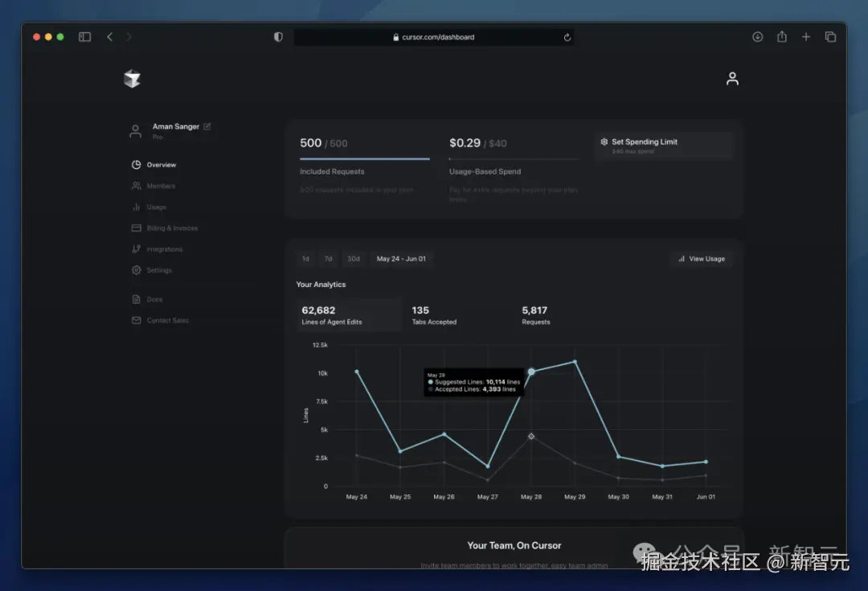868x591 pixels.
Task: Reload the cursor.com page
Action: [567, 38]
